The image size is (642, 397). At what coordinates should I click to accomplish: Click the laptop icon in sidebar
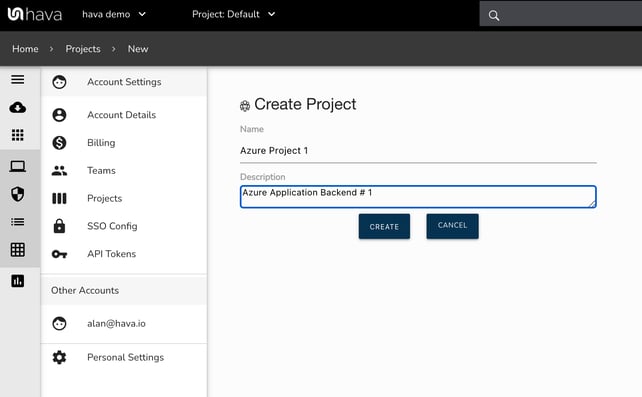click(18, 166)
